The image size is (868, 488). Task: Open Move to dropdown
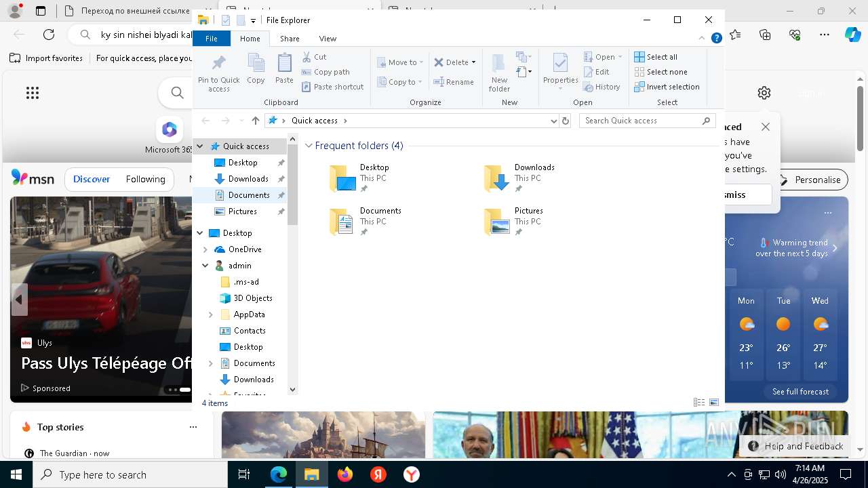pyautogui.click(x=400, y=62)
